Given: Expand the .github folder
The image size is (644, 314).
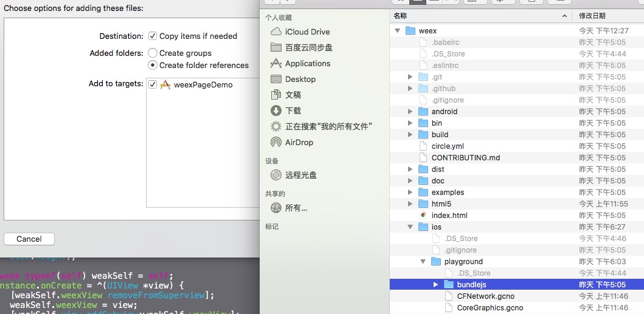Looking at the screenshot, I should [410, 88].
